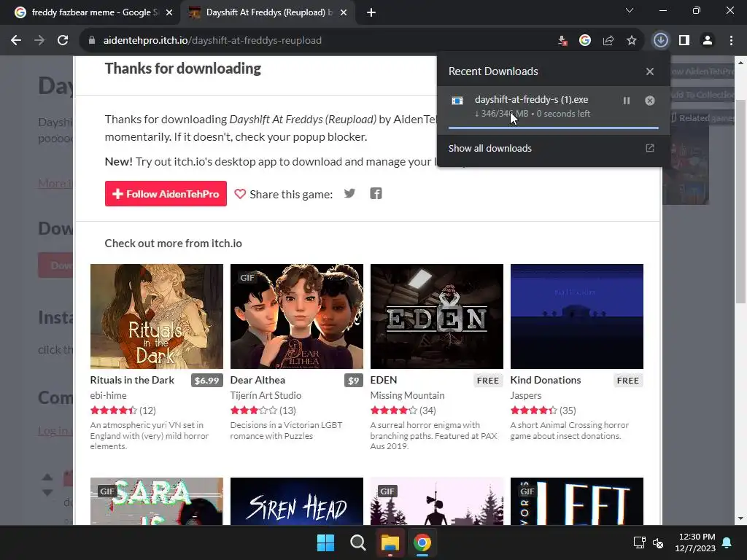Reload the current page
Viewport: 747px width, 560px height.
point(63,41)
